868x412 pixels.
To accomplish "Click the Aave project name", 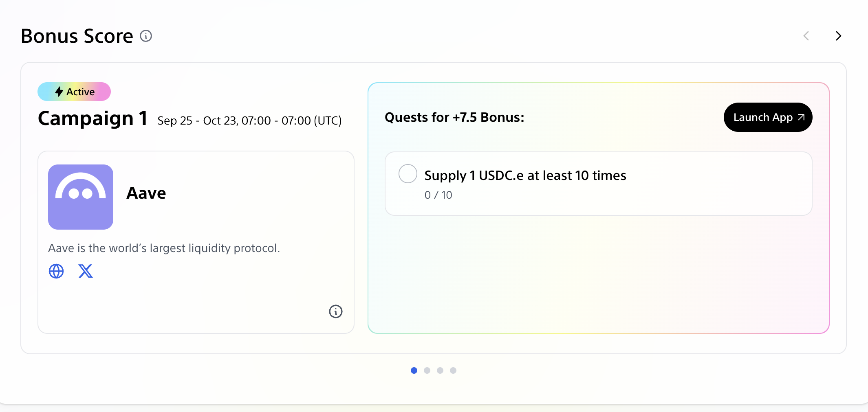I will pyautogui.click(x=146, y=193).
